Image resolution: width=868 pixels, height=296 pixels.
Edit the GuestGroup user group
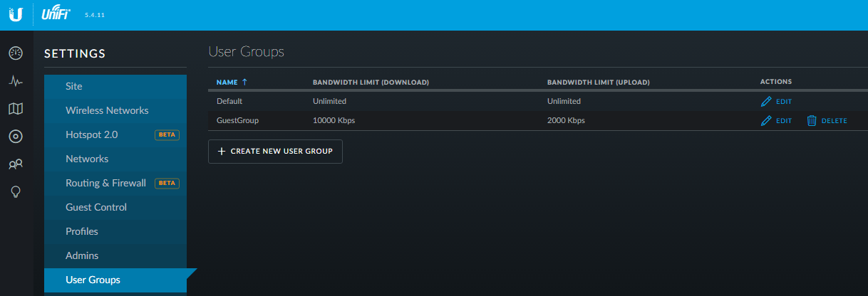tap(776, 121)
